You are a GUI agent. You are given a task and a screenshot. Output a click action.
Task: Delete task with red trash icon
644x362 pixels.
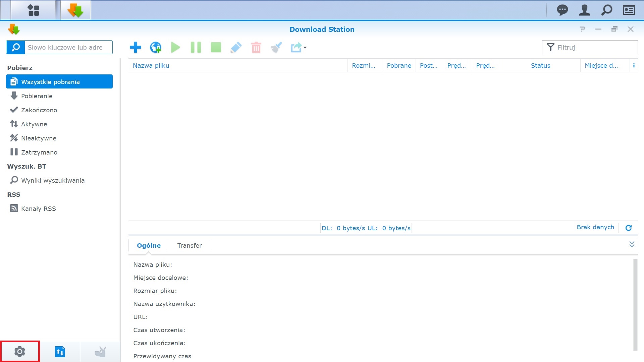(256, 47)
